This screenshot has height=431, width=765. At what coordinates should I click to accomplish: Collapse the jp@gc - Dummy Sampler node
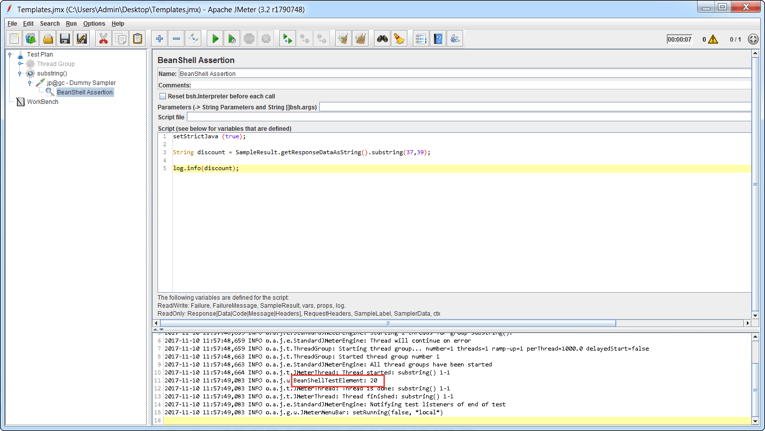point(30,83)
